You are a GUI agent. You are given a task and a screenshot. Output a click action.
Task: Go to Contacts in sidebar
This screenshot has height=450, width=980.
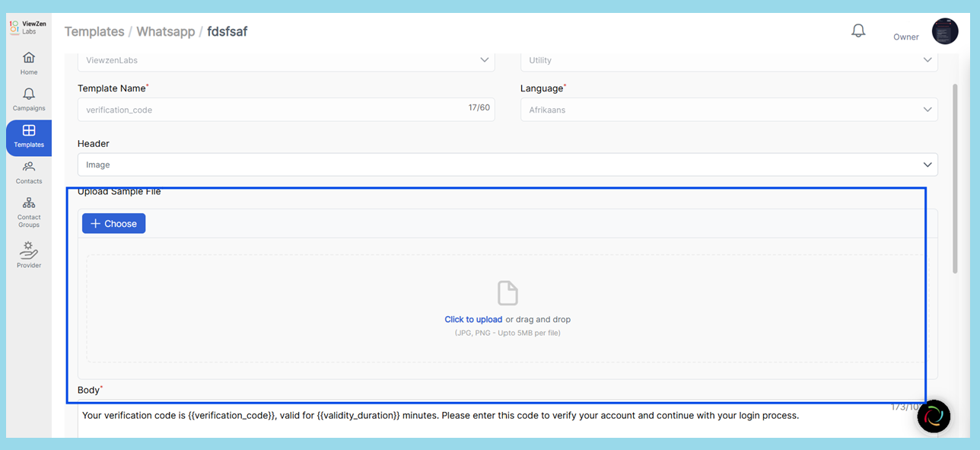coord(29,172)
